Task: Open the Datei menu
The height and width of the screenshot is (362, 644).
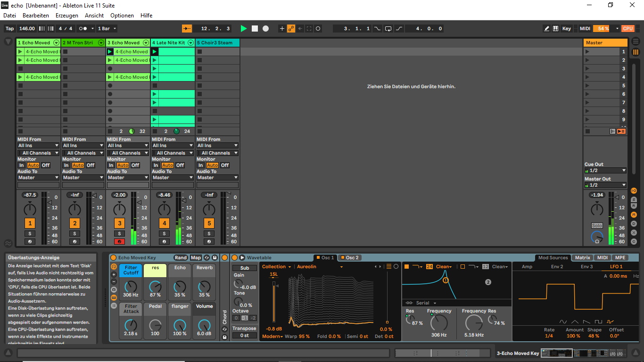Action: 10,16
